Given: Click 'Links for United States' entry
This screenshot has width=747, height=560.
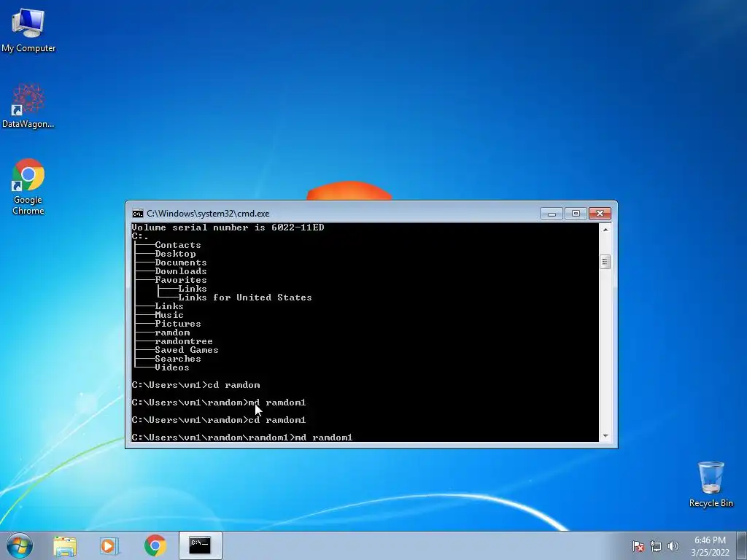Looking at the screenshot, I should [245, 297].
